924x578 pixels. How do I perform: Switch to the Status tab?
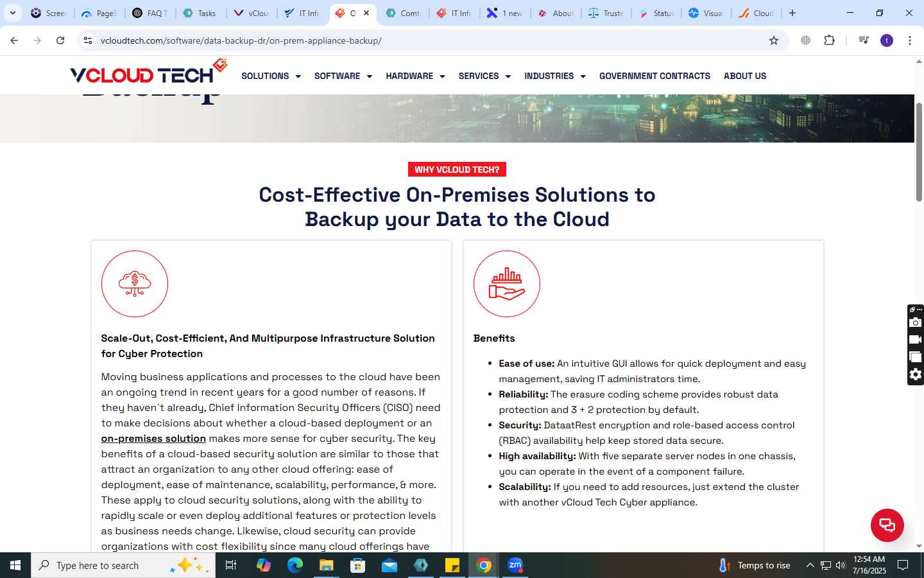pyautogui.click(x=656, y=13)
